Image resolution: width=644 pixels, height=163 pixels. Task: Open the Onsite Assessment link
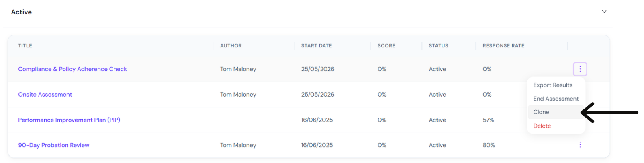45,95
